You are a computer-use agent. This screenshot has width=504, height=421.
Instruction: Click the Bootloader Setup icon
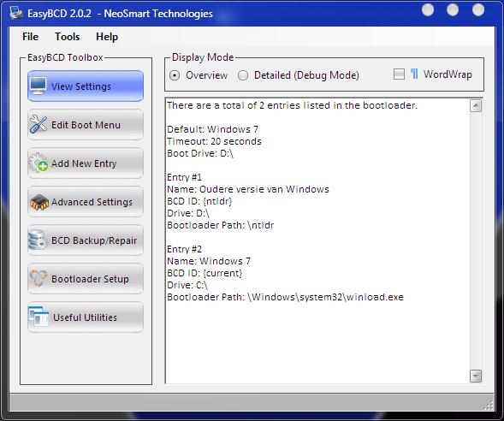(x=39, y=278)
